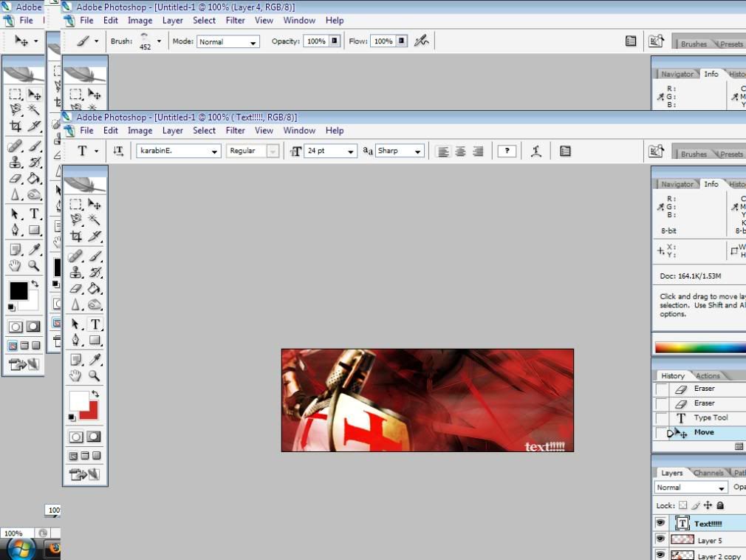Viewport: 746px width, 560px height.
Task: Left align text in type options bar
Action: pyautogui.click(x=443, y=151)
